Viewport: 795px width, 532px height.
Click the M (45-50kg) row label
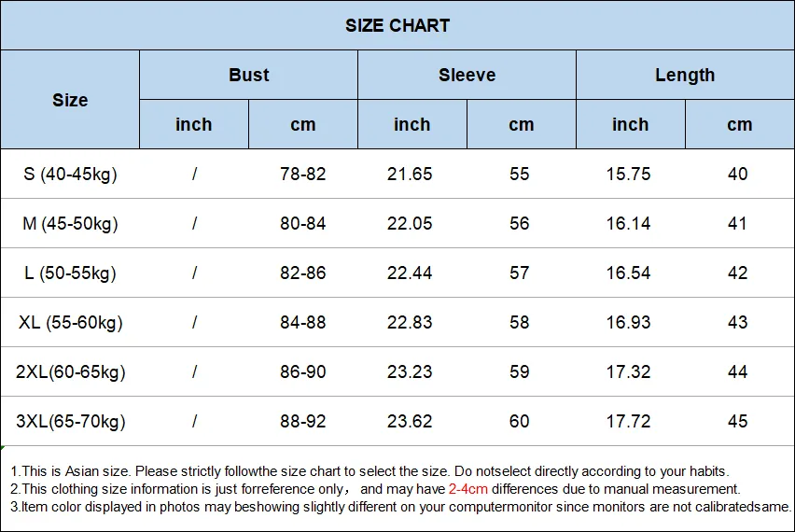[x=70, y=223]
